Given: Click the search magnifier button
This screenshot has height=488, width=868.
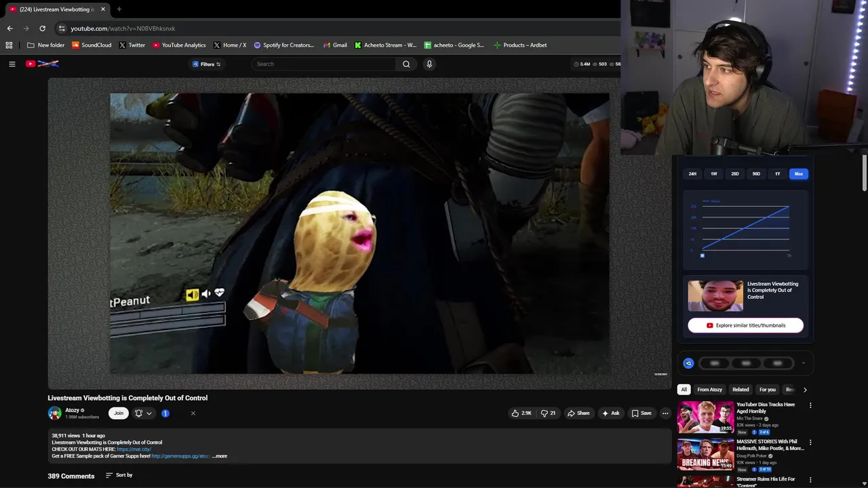Looking at the screenshot, I should click(x=406, y=64).
